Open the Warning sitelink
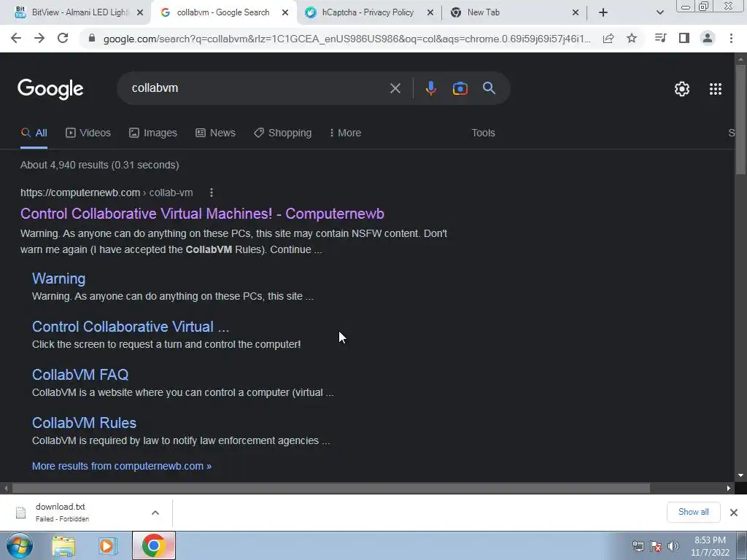Screen dimensions: 747x560 click(58, 279)
